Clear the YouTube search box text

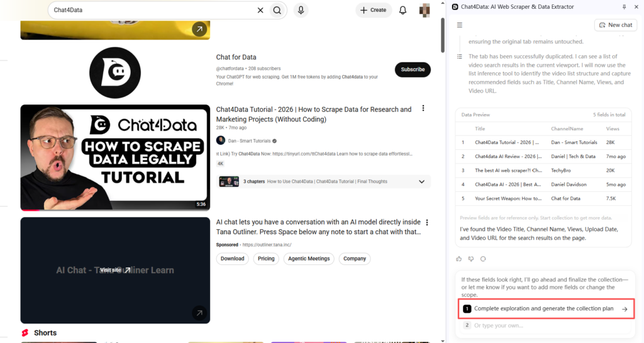260,10
